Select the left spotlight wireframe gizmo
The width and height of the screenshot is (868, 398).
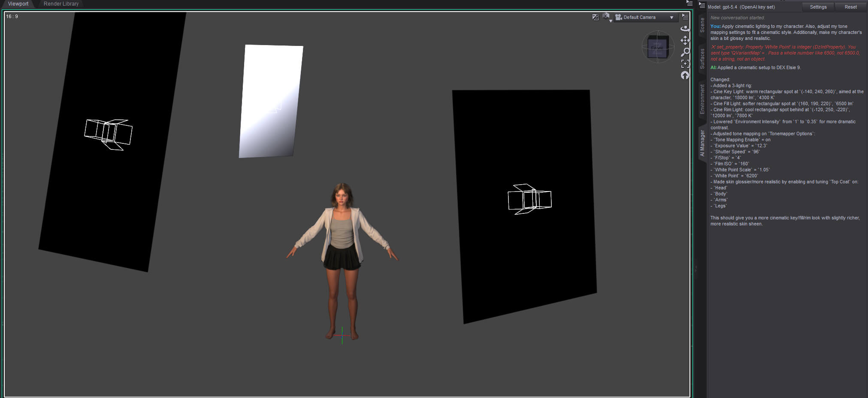coord(109,134)
